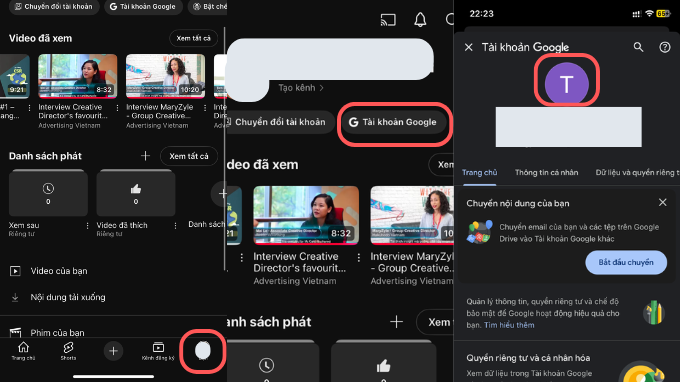Open the 9:21 video thumbnail in left panel
Viewport: 680px width, 382px height.
click(15, 76)
